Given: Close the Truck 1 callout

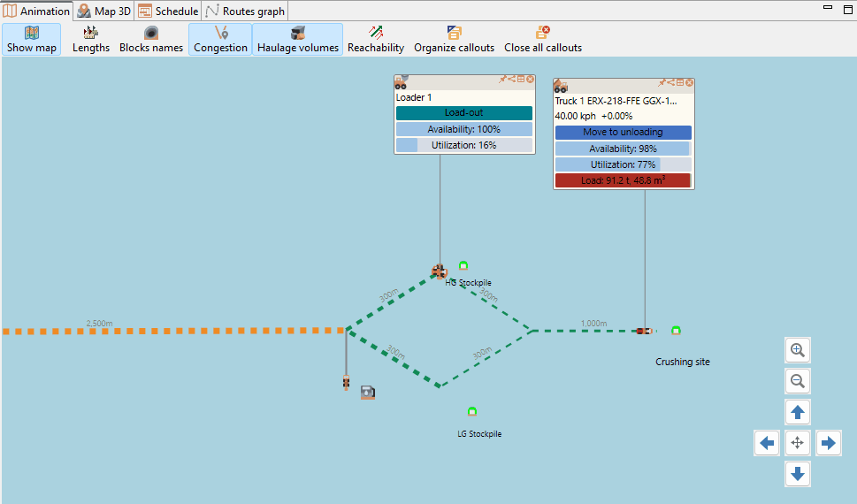Looking at the screenshot, I should click(x=689, y=82).
